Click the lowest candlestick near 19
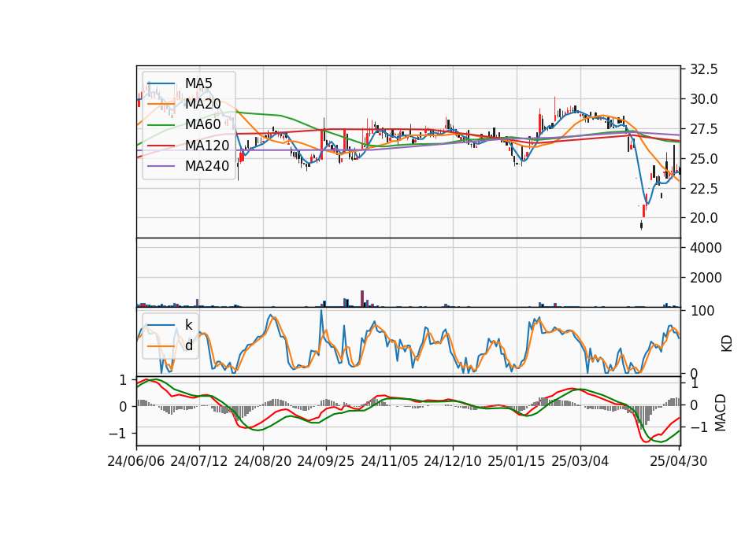 tap(641, 225)
